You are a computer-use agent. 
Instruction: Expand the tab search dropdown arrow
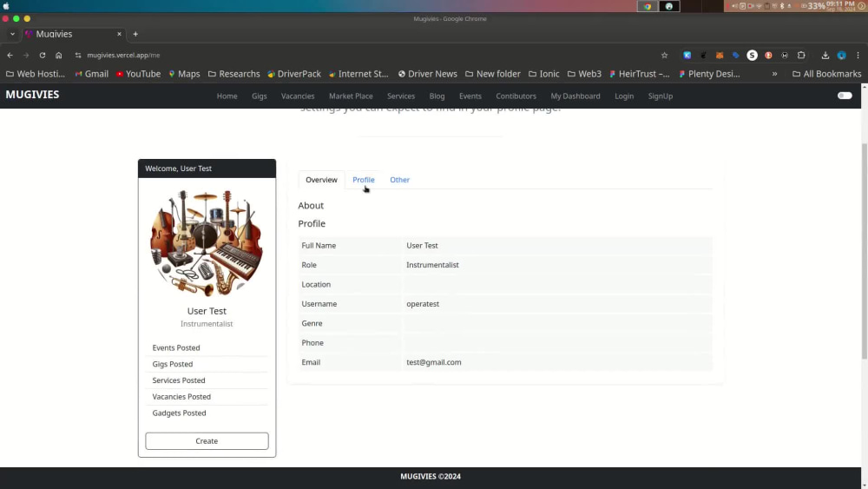pyautogui.click(x=12, y=34)
